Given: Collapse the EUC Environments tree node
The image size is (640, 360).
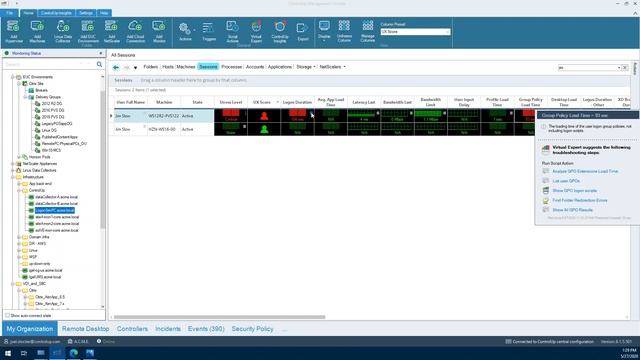Looking at the screenshot, I should [13, 77].
